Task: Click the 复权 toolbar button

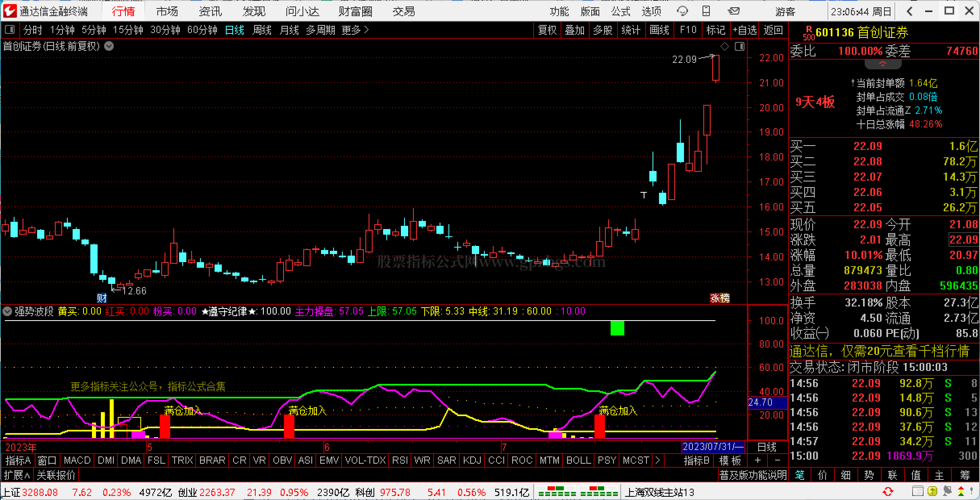Action: pos(547,30)
